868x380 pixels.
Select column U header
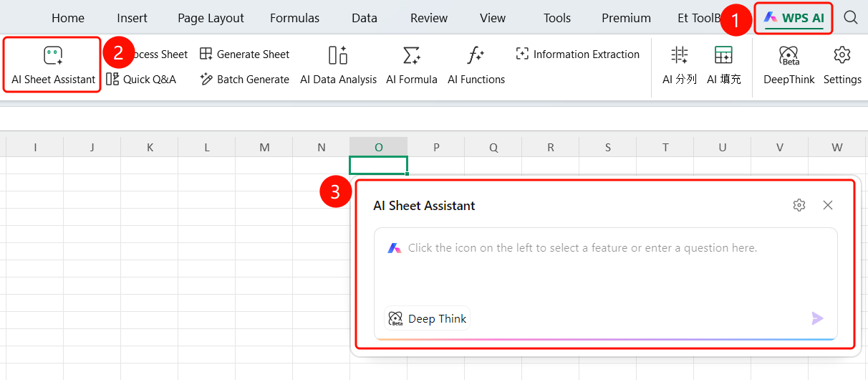pos(723,147)
